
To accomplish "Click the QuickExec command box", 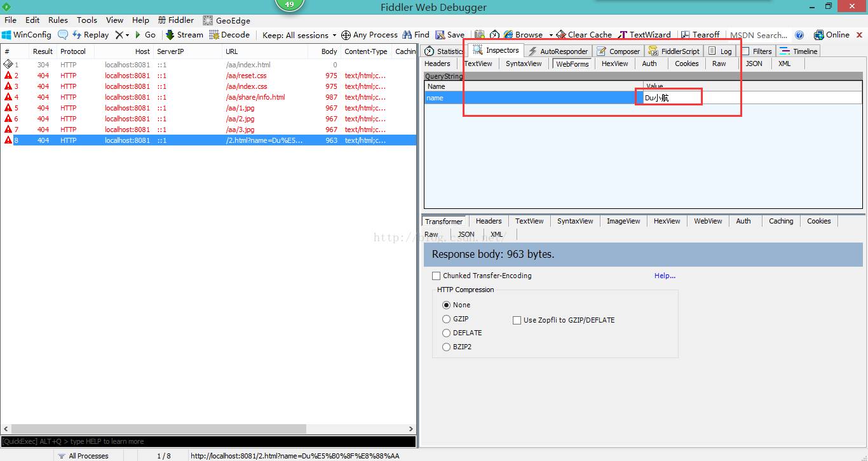I will 208,441.
